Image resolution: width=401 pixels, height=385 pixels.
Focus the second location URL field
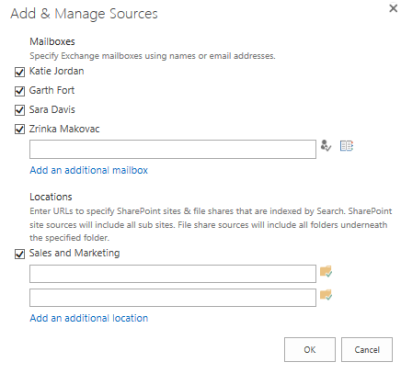(x=173, y=298)
